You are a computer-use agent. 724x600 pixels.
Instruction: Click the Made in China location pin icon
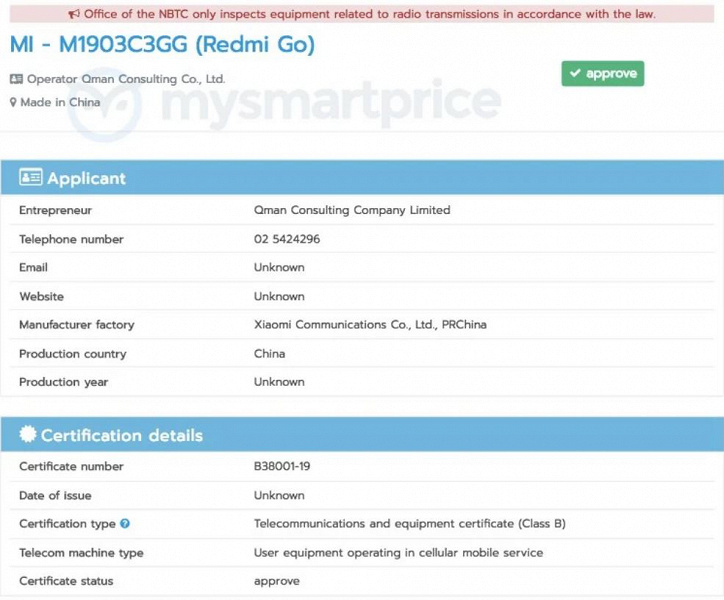point(13,102)
